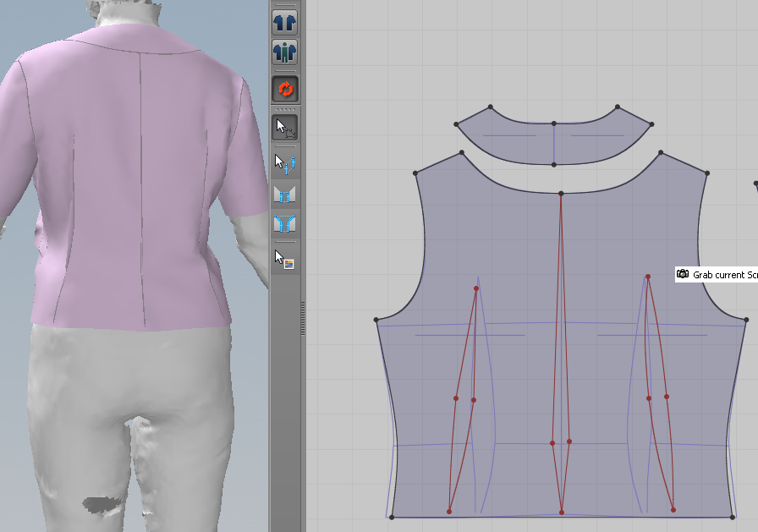Viewport: 758px width, 532px height.
Task: Click the left dart apex point
Action: point(476,288)
